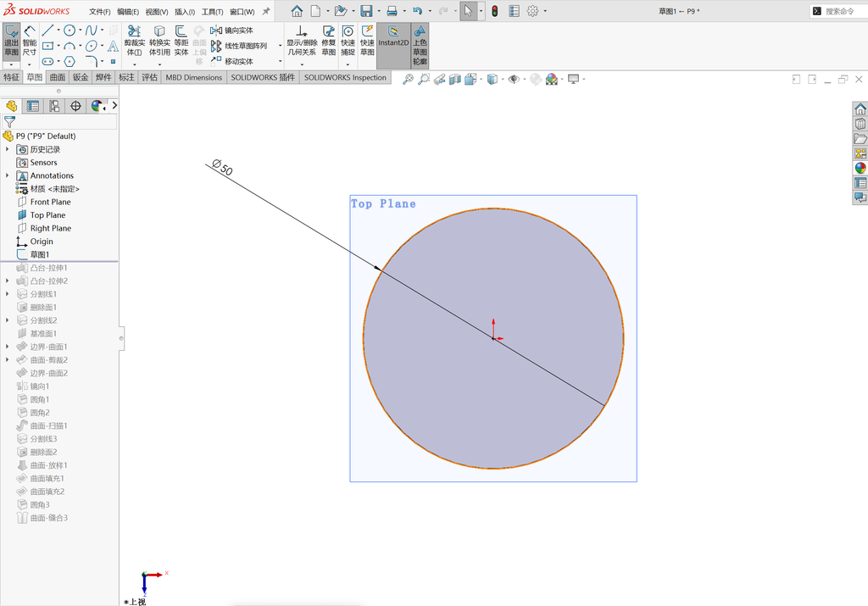Open the FeatureManager design tree tab

(x=11, y=106)
